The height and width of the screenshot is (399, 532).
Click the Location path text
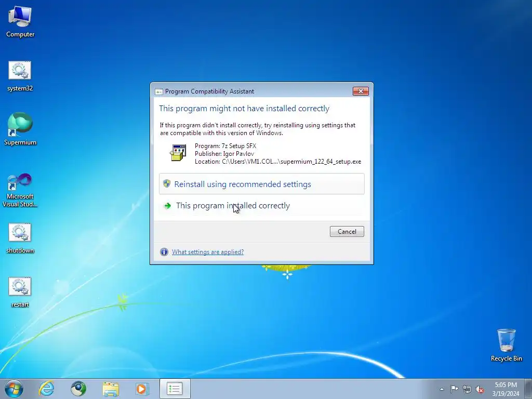point(278,162)
